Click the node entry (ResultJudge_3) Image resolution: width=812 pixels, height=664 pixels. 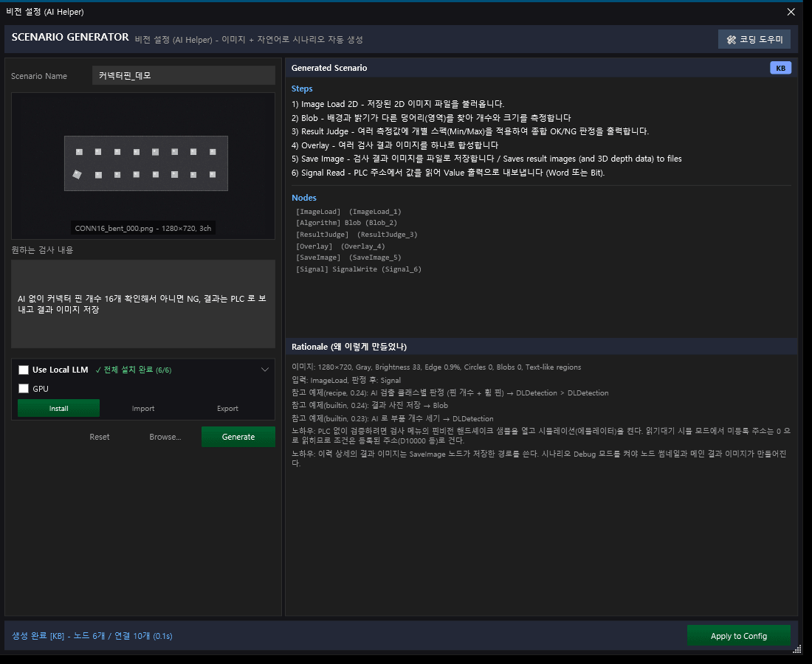click(357, 235)
